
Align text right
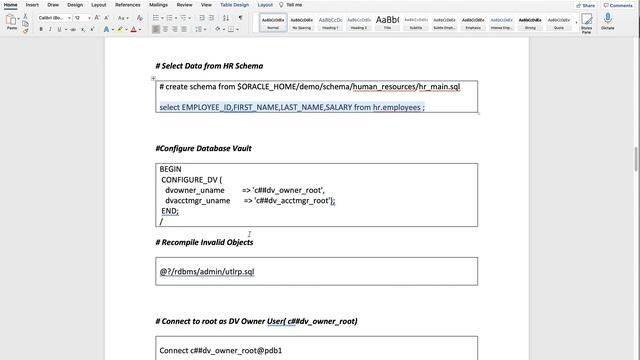[x=175, y=29]
